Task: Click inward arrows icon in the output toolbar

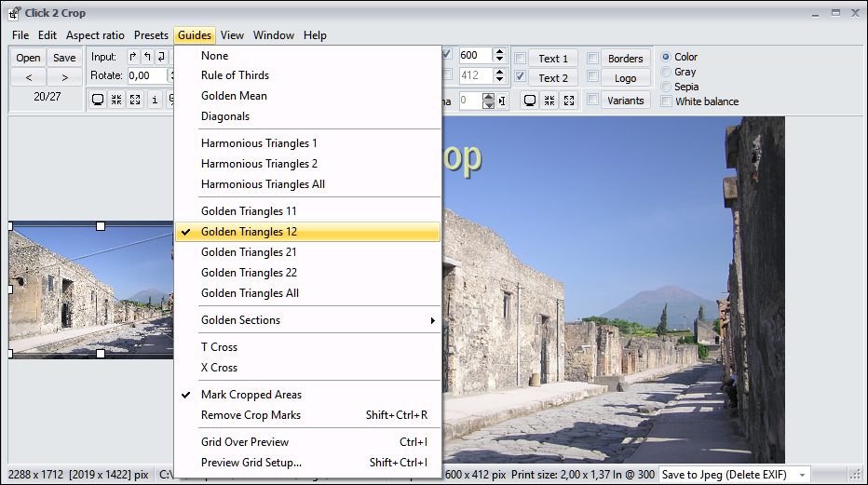Action: point(549,101)
